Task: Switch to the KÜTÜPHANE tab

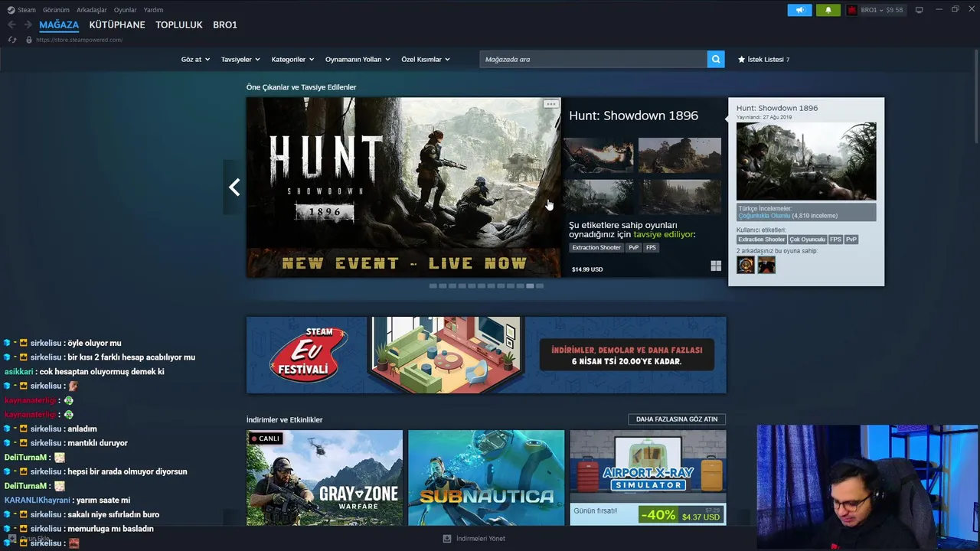Action: pyautogui.click(x=117, y=24)
